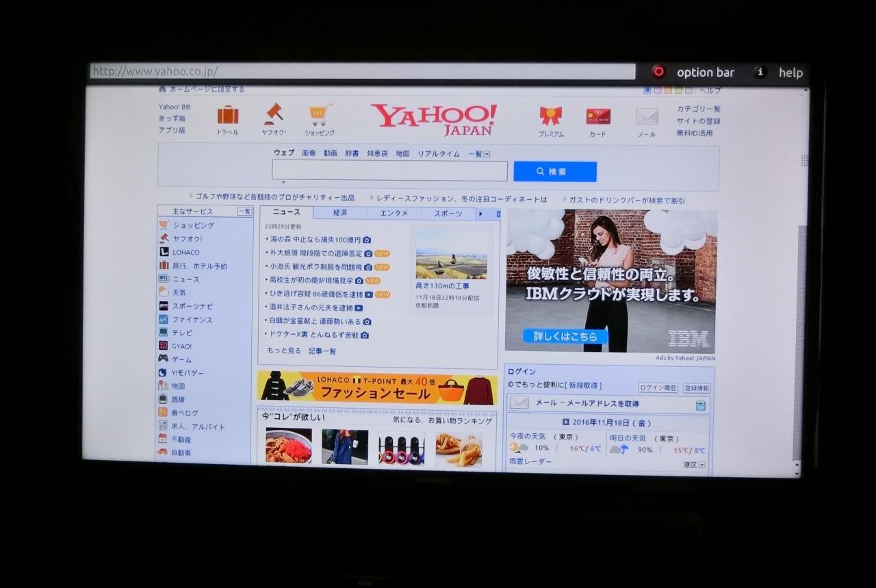Click the calendar icon in メール row
876x588 pixels.
[701, 405]
